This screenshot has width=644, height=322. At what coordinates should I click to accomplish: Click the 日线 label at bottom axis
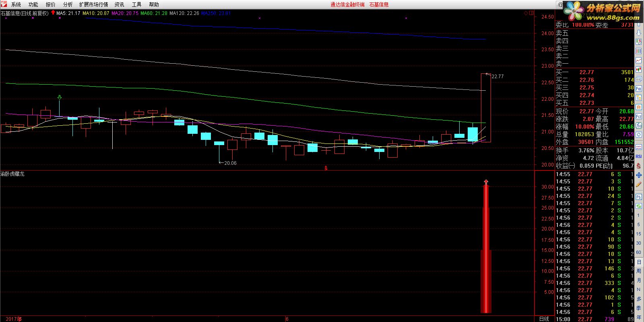(544, 319)
